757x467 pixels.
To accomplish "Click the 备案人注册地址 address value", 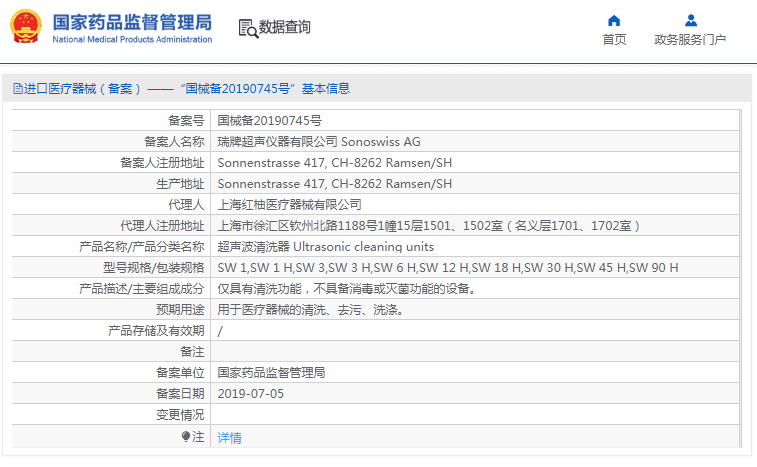I will click(335, 163).
